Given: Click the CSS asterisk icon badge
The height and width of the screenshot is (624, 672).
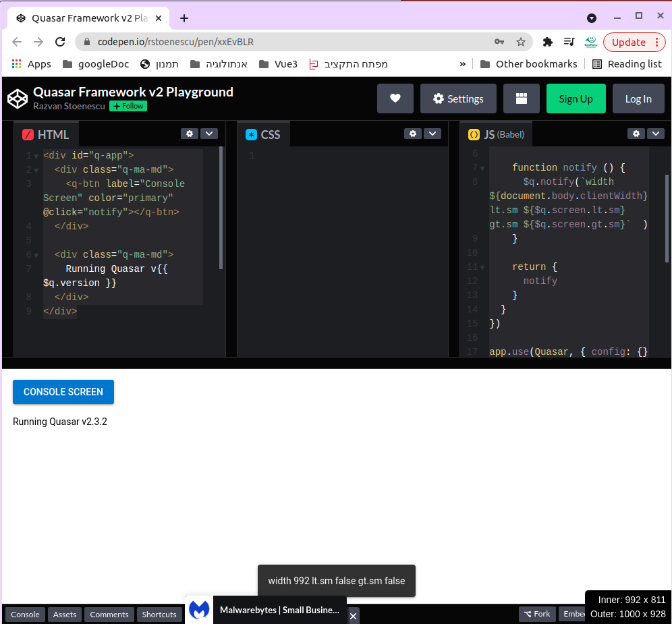Looking at the screenshot, I should 251,134.
